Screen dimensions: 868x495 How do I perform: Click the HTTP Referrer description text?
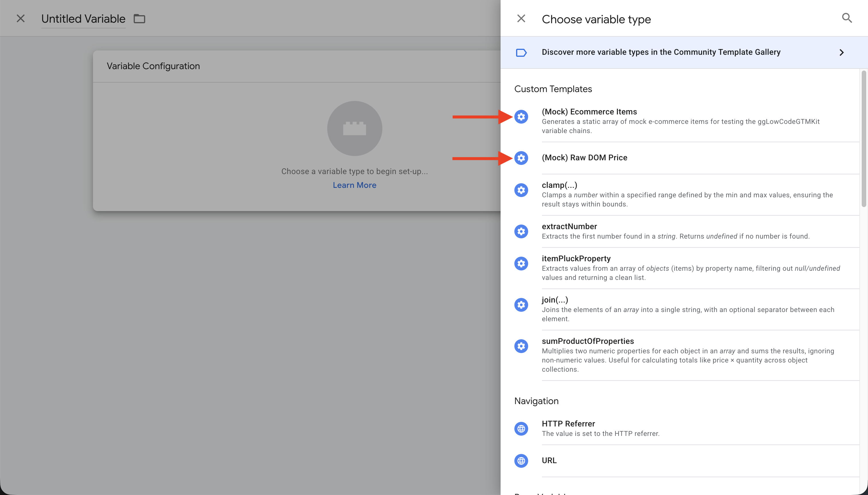600,433
